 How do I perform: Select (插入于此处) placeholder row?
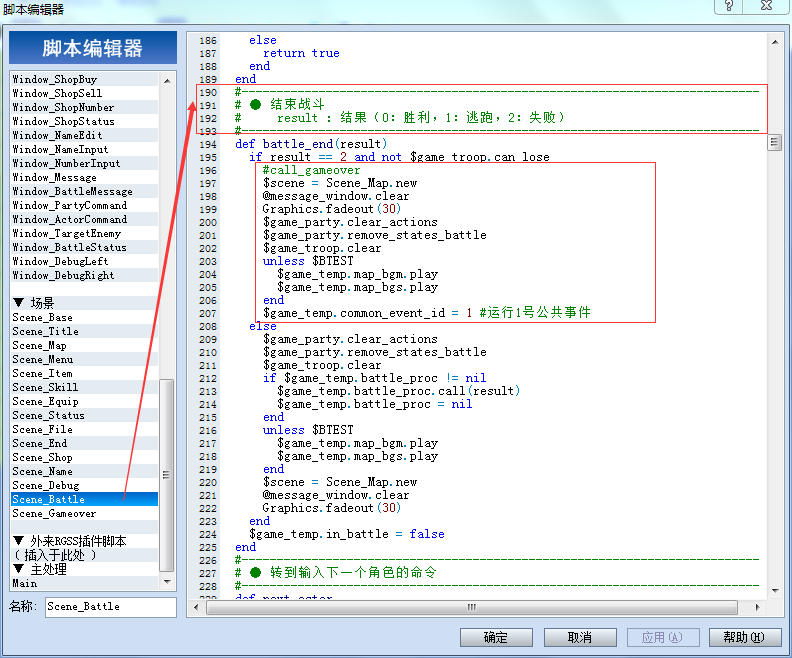pos(85,555)
